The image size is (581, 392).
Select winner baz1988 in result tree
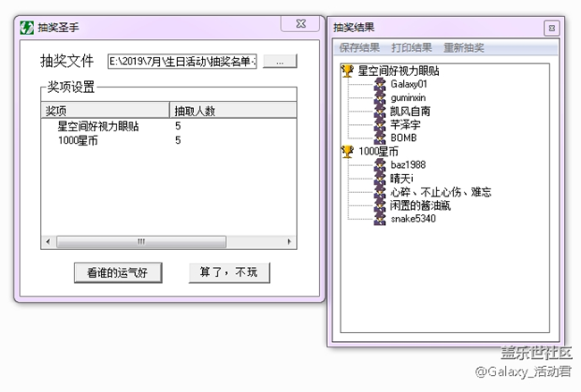(x=408, y=164)
